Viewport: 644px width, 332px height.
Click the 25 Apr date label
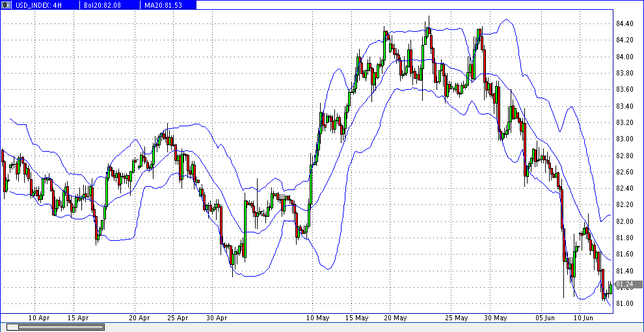pos(178,318)
